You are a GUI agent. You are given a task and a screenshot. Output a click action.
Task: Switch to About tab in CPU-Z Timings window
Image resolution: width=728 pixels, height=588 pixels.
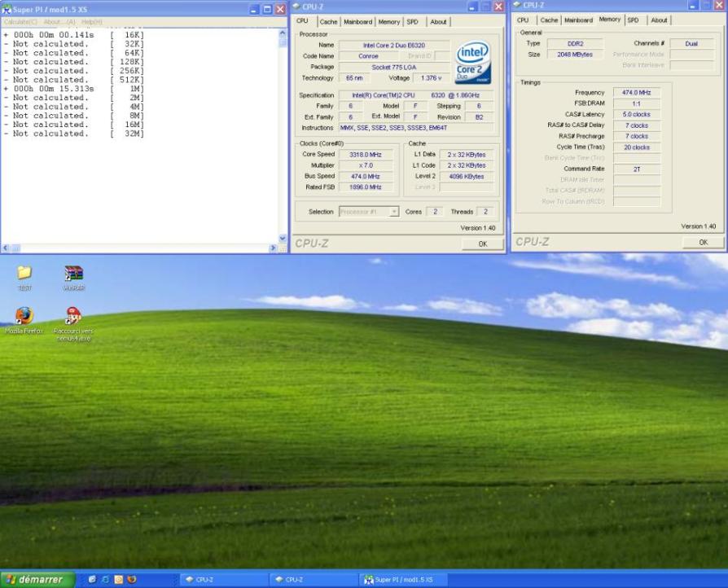(x=659, y=20)
